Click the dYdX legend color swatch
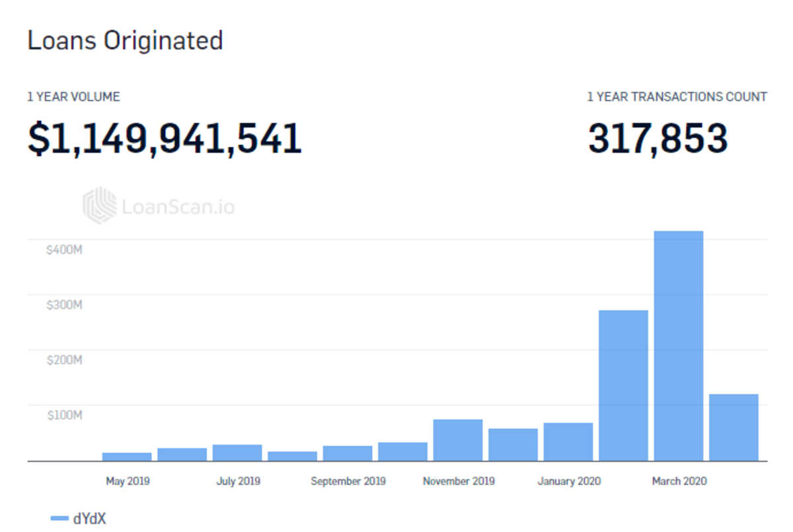Screen dimensions: 793x532 [59, 519]
